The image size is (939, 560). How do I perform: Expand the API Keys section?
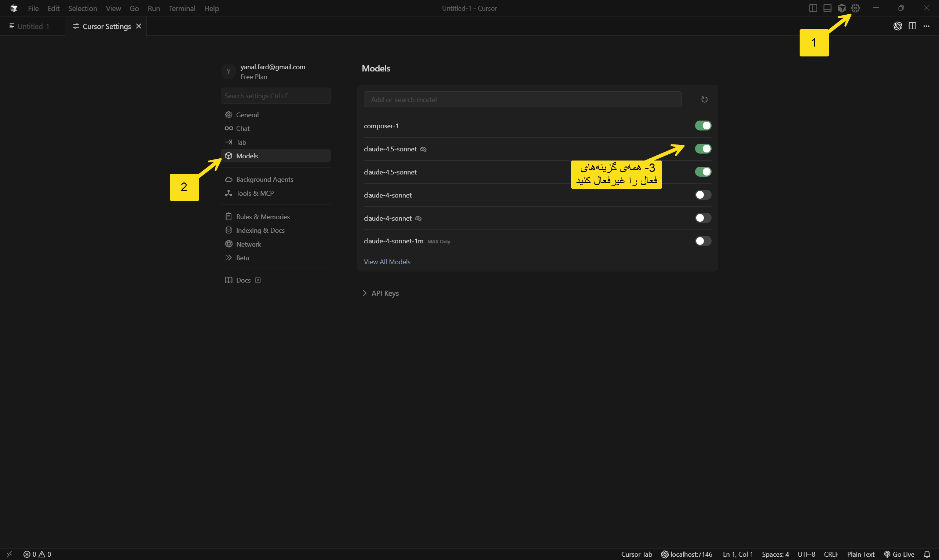click(381, 293)
